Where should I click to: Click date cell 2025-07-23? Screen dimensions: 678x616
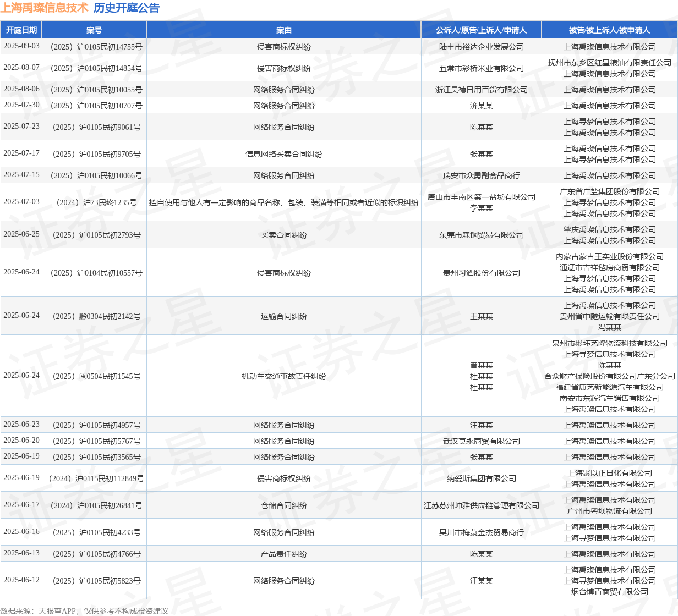[21, 127]
